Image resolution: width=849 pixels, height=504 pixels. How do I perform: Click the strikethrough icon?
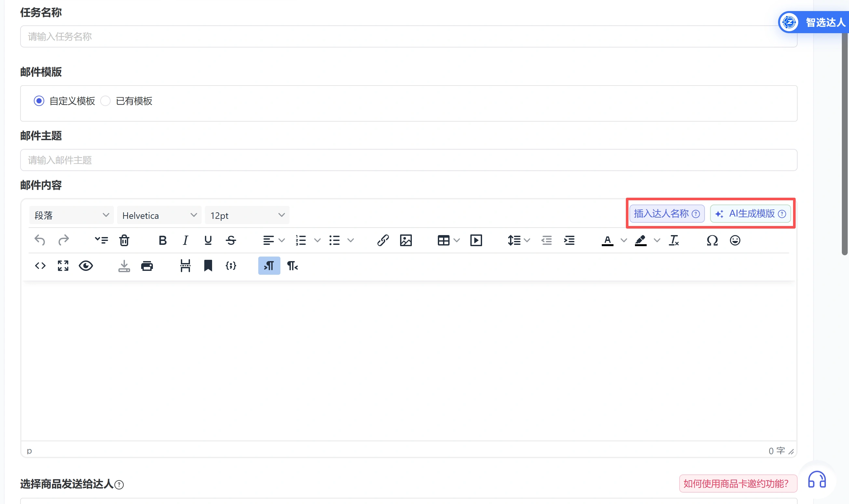tap(231, 240)
